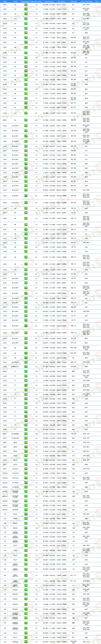This screenshot has width=101, height=644.
Task: Click production years 12.2001 -> 03.2008 cell
Action: pos(49,510)
